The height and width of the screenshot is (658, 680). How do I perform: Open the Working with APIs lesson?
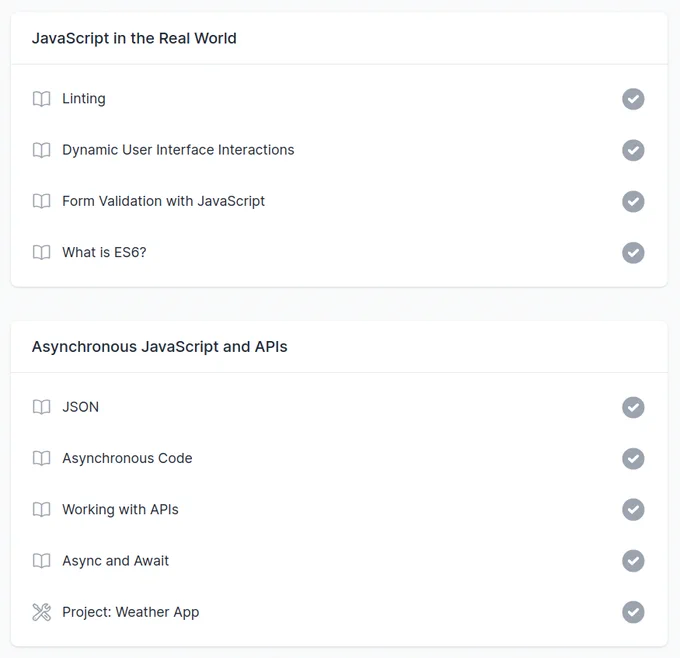click(x=120, y=510)
